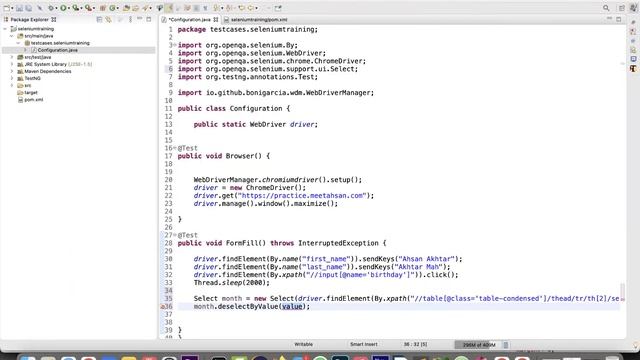Click the error marker on line 36
This screenshot has height=360, width=640.
[x=162, y=307]
